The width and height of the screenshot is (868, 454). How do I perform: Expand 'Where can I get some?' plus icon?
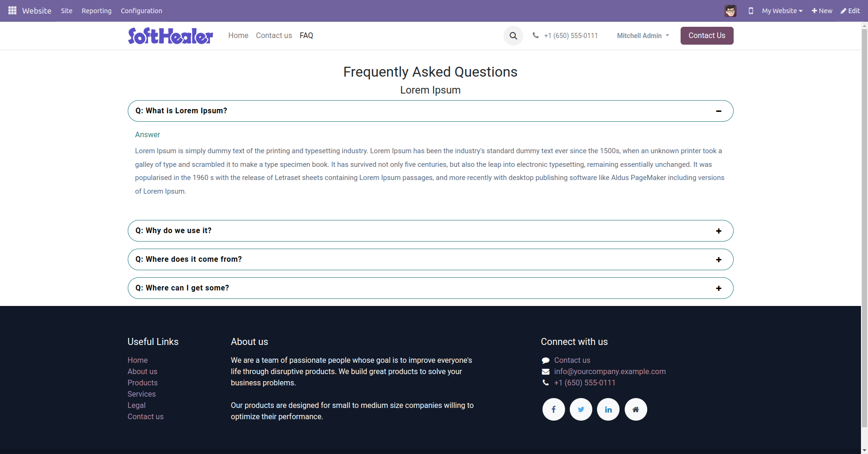pyautogui.click(x=719, y=288)
